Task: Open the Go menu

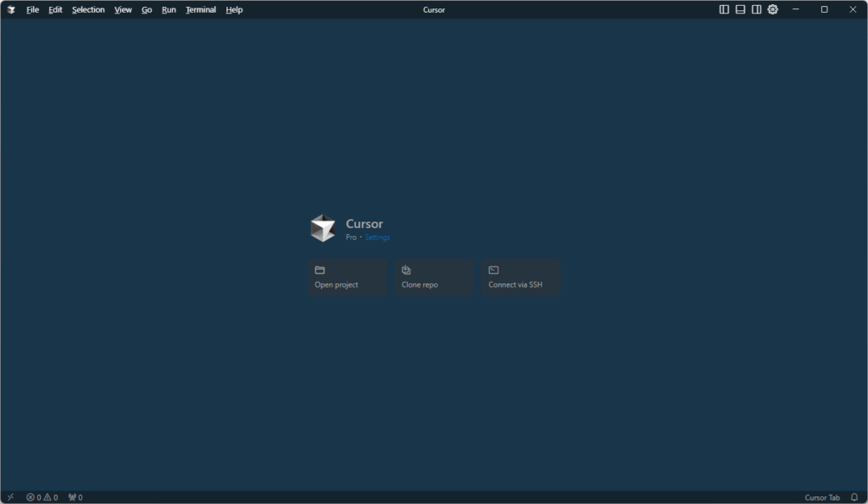Action: (x=147, y=9)
